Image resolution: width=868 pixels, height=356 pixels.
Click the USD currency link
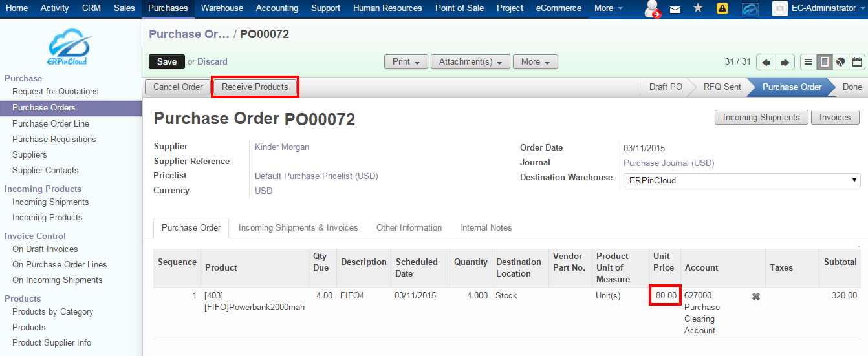pos(264,191)
